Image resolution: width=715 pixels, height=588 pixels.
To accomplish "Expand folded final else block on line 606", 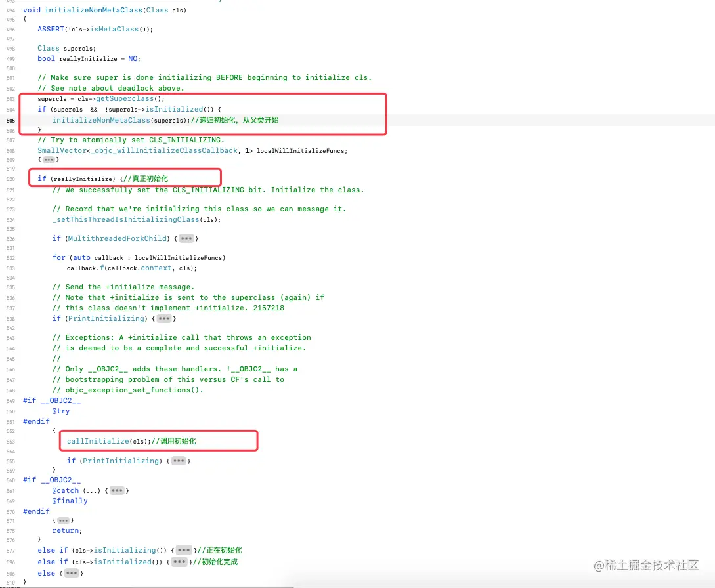I will pyautogui.click(x=72, y=573).
